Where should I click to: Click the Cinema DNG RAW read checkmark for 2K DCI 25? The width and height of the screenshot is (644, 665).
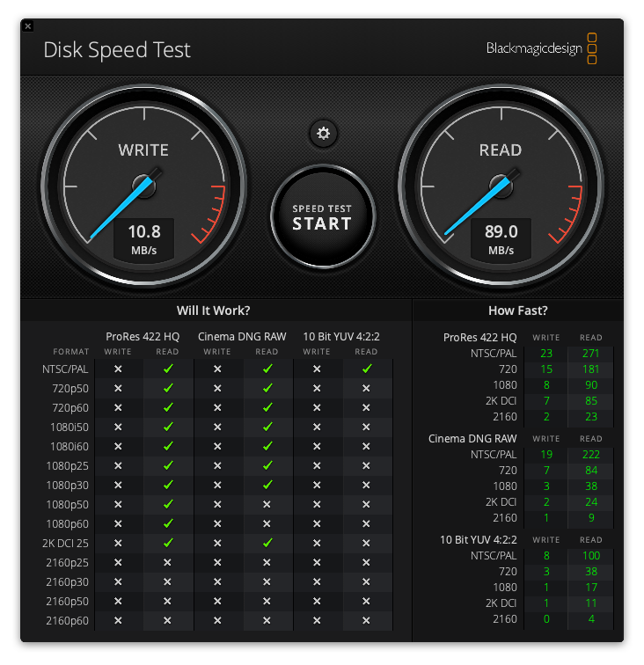[x=267, y=543]
